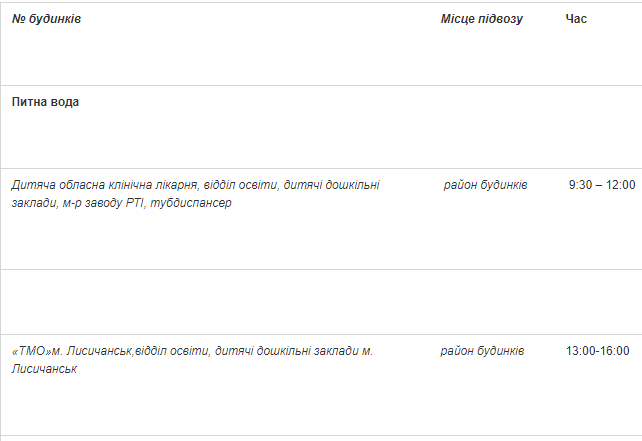The height and width of the screenshot is (441, 642).
Task: Select the "Питна вода" section row
Action: (45, 102)
